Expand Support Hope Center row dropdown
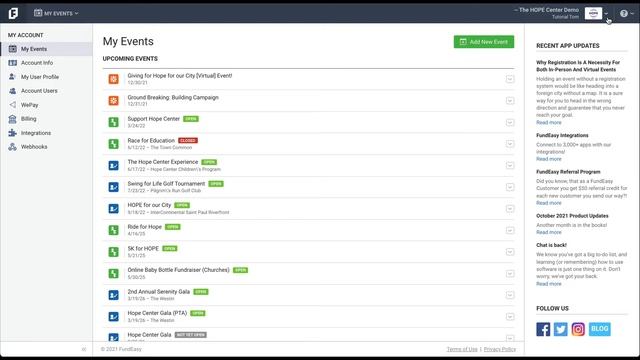Screen dimensions: 640x360 510,122
